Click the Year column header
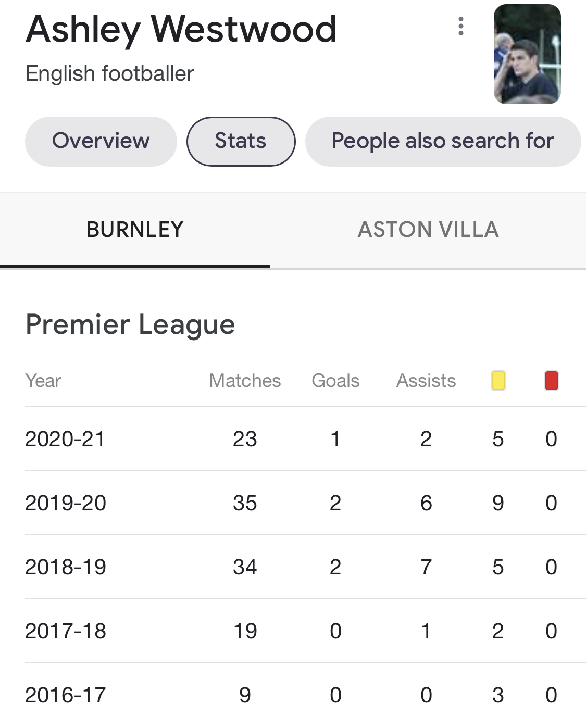This screenshot has width=586, height=728. [43, 381]
